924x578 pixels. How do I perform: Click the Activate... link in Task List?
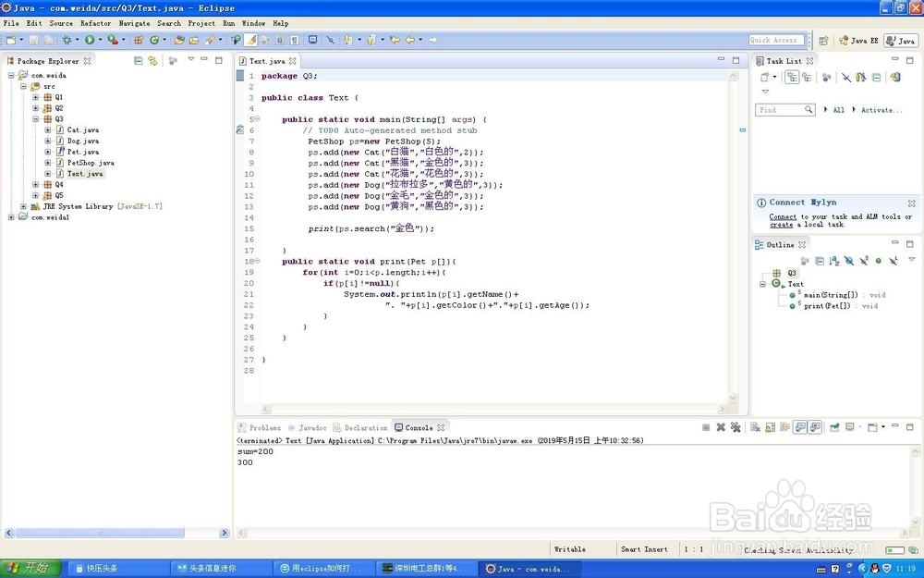[881, 110]
